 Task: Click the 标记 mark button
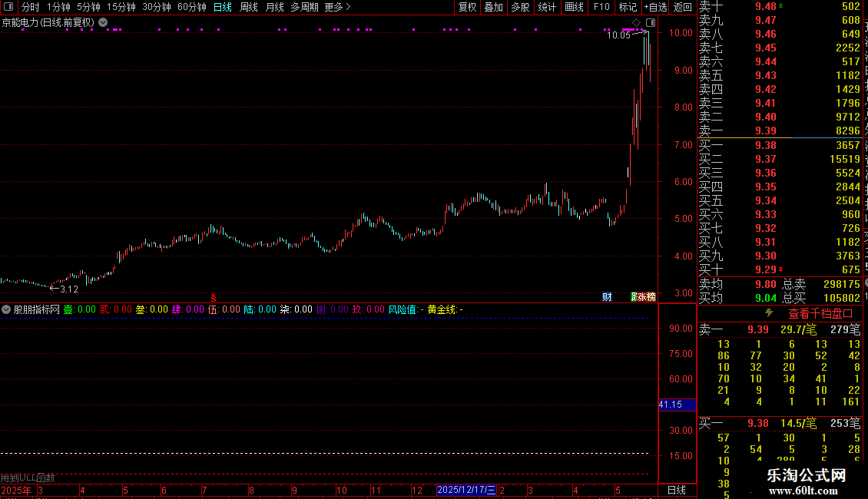click(x=628, y=7)
